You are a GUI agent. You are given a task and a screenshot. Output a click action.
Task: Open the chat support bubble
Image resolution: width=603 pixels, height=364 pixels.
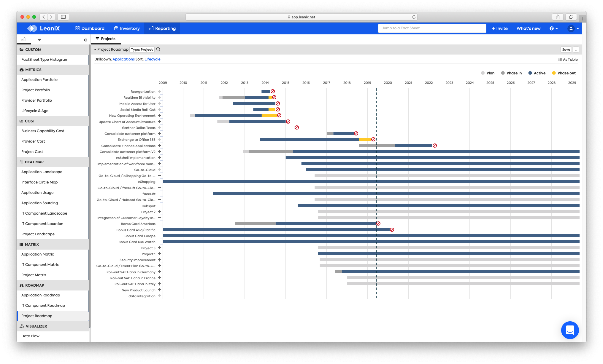tap(570, 330)
